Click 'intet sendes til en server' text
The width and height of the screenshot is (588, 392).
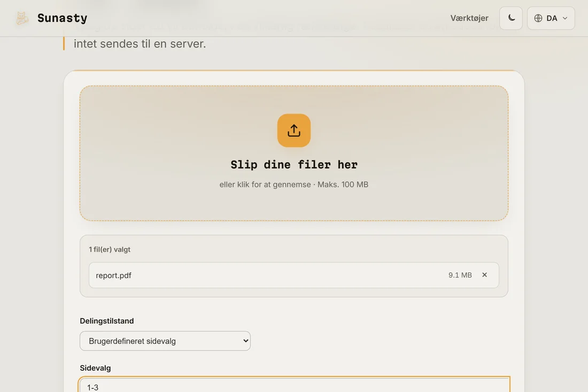click(140, 44)
